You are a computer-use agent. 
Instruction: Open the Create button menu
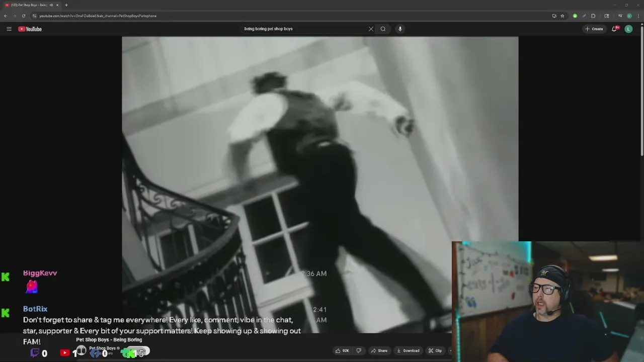click(594, 29)
